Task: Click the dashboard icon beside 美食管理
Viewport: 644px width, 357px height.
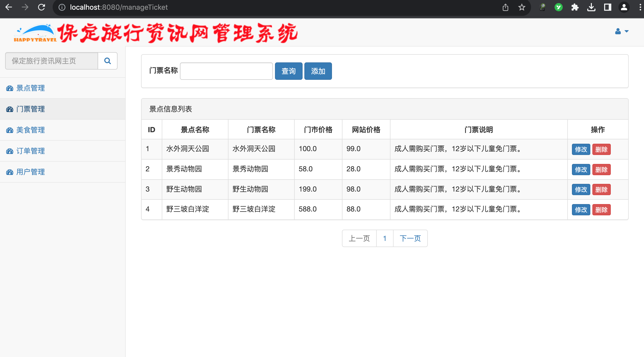Action: point(10,130)
